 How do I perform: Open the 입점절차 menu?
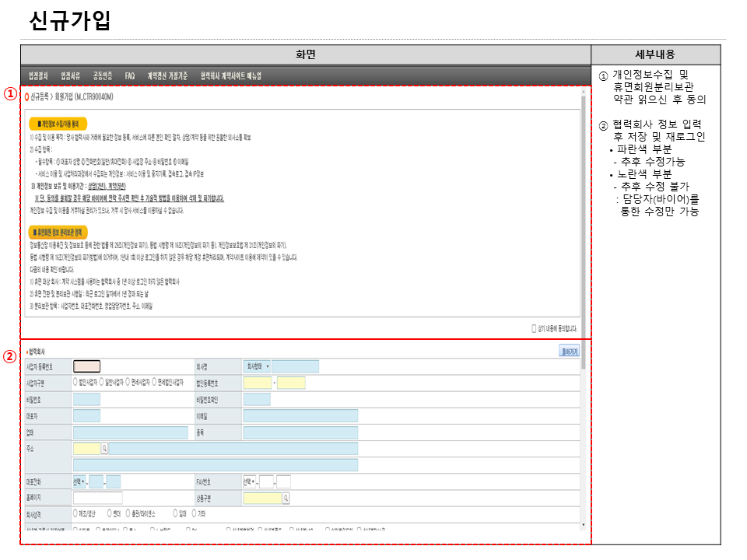(38, 76)
